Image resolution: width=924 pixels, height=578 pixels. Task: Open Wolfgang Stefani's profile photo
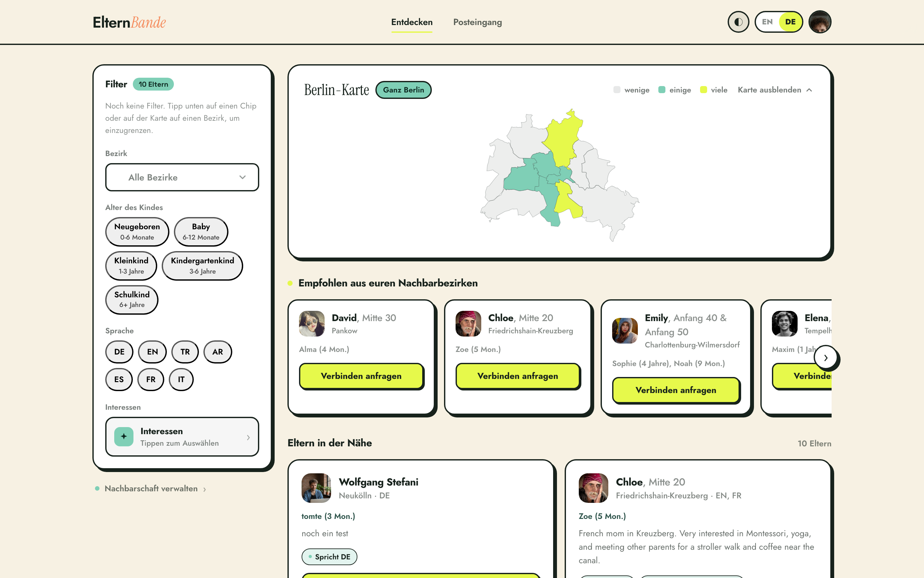pyautogui.click(x=316, y=488)
